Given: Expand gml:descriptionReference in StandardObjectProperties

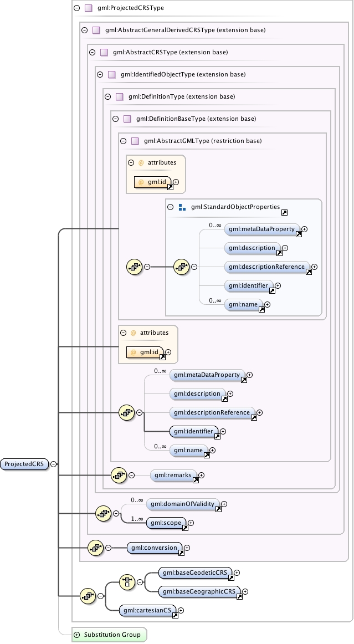Looking at the screenshot, I should click(315, 267).
